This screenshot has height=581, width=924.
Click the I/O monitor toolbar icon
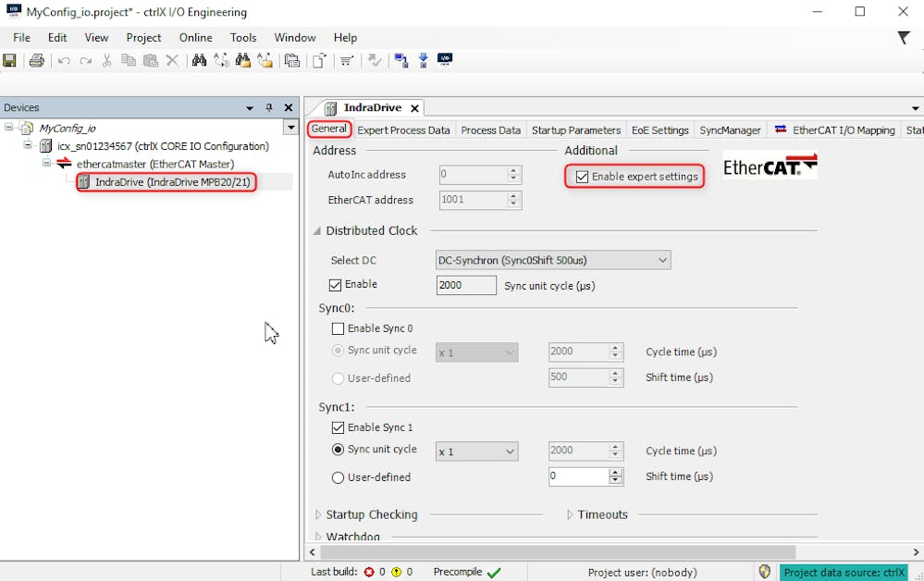coord(445,59)
